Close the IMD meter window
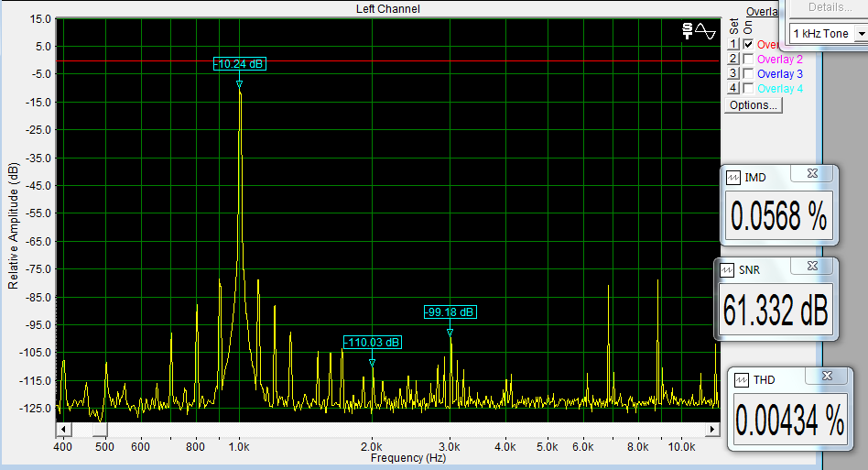Screen dimensions: 868x470 coord(812,174)
